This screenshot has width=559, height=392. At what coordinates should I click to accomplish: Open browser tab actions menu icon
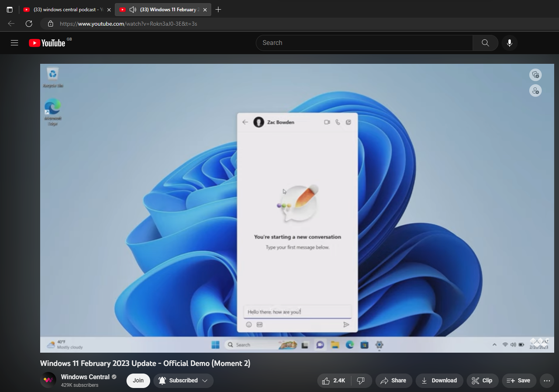click(x=10, y=10)
